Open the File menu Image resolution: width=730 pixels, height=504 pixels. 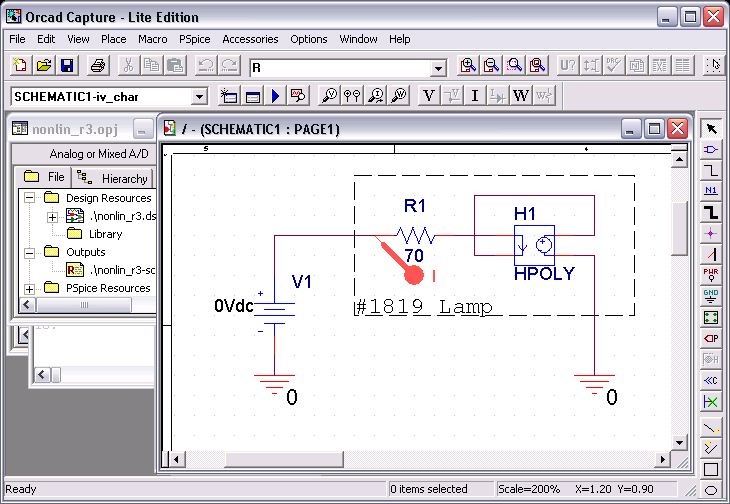pyautogui.click(x=17, y=39)
